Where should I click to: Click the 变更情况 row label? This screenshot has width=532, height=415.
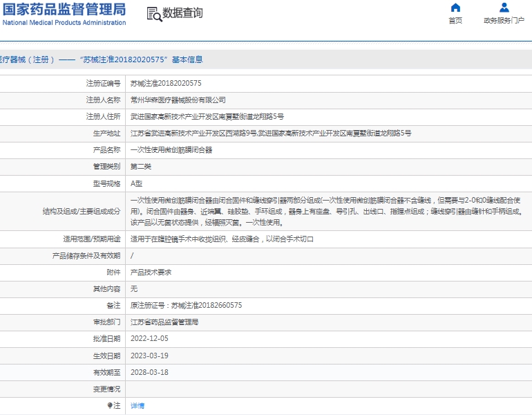(x=107, y=389)
